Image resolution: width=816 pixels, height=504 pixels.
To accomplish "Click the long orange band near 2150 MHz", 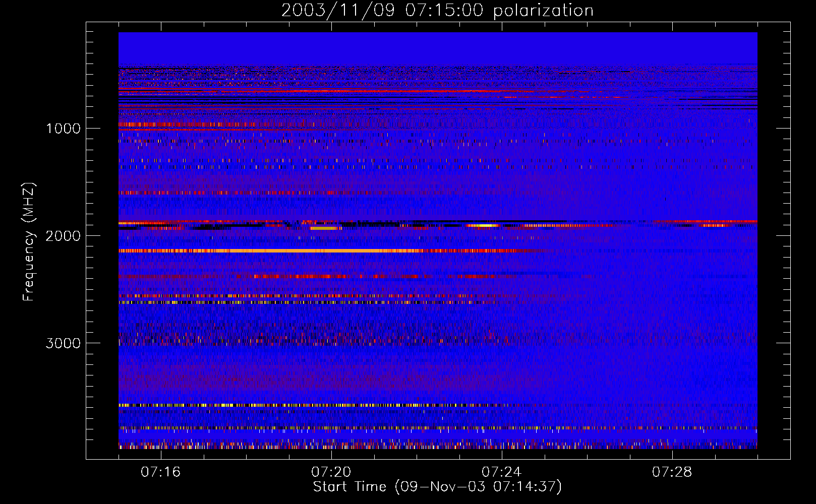I will pyautogui.click(x=333, y=250).
